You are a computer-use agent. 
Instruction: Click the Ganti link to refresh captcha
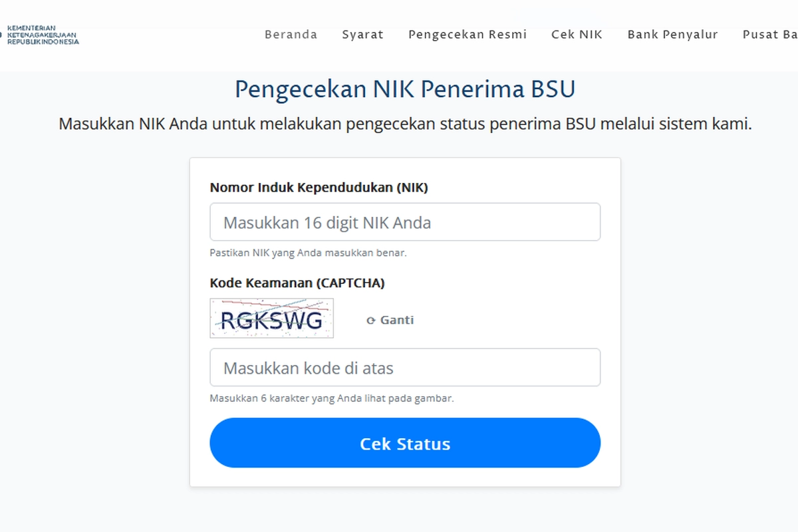(x=395, y=320)
